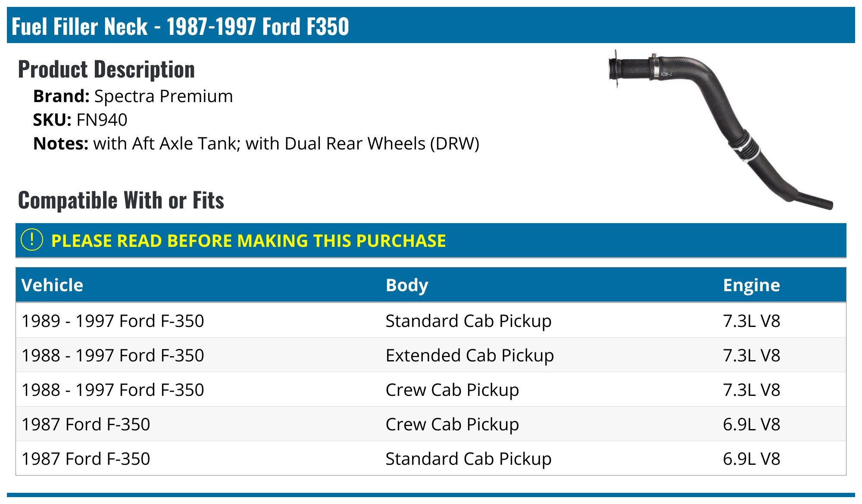Select the 1988 - 1997 Crew Cab Pickup row

tap(113, 390)
